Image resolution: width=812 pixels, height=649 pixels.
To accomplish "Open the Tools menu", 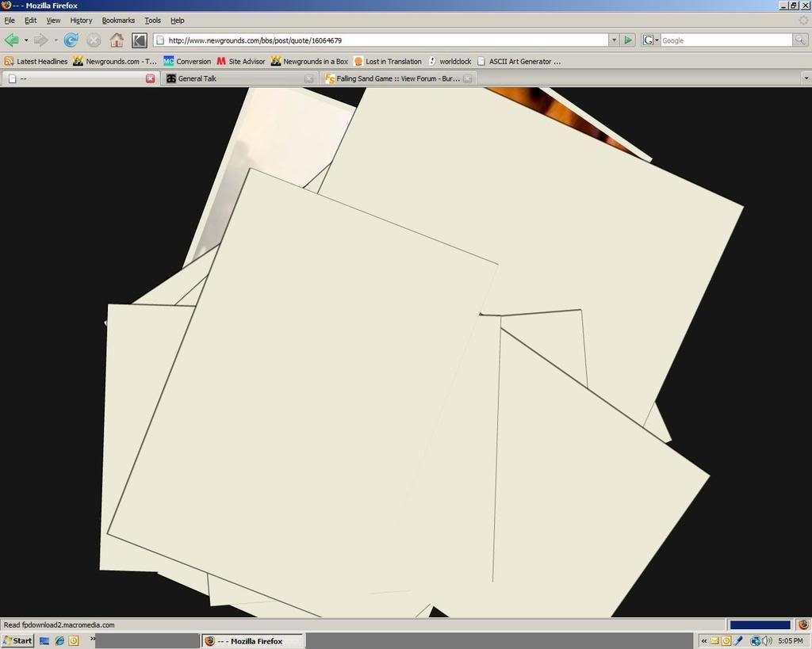I will pyautogui.click(x=152, y=20).
